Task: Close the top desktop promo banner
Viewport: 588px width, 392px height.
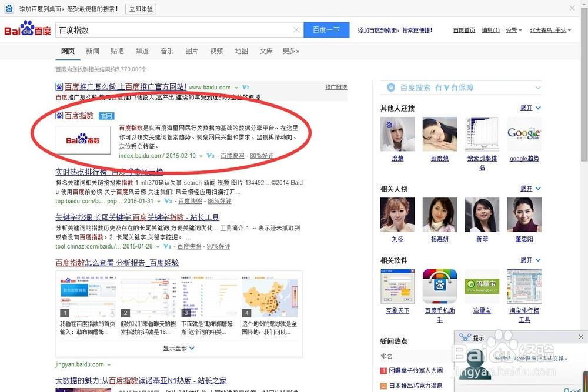Action: tap(572, 8)
